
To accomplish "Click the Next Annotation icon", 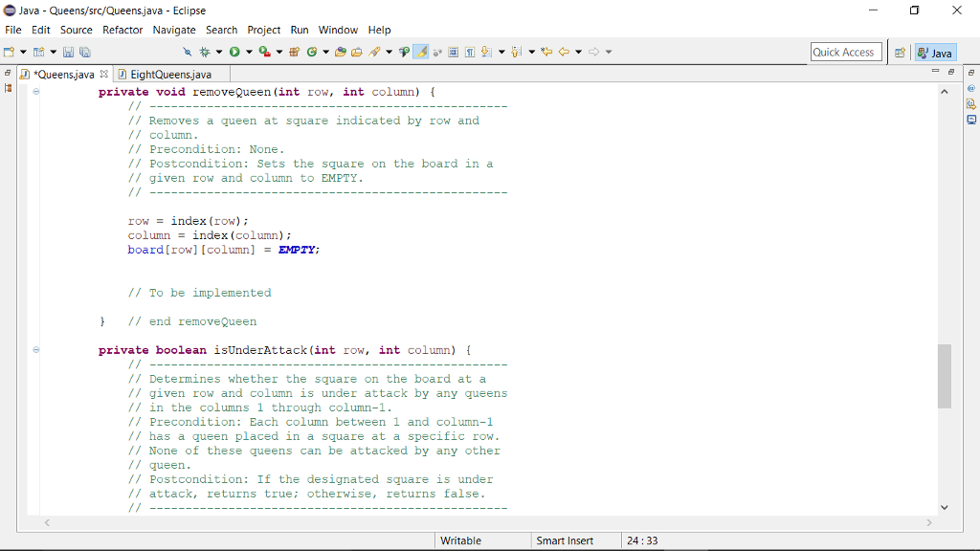I will [486, 52].
